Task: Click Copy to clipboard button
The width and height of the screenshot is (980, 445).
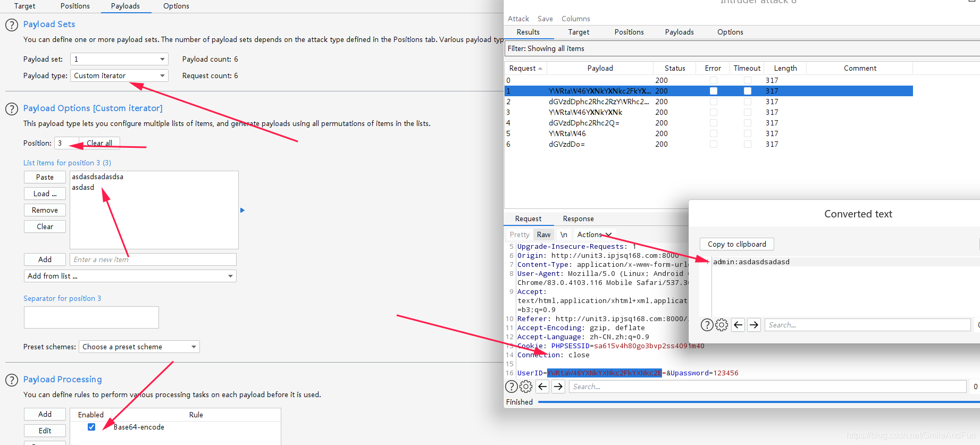Action: coord(736,244)
